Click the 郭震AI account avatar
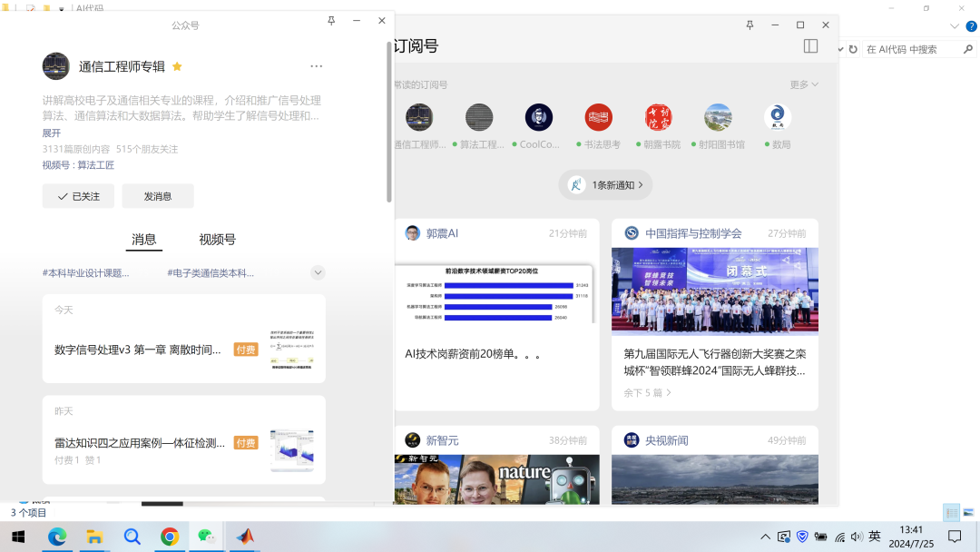 coord(413,233)
